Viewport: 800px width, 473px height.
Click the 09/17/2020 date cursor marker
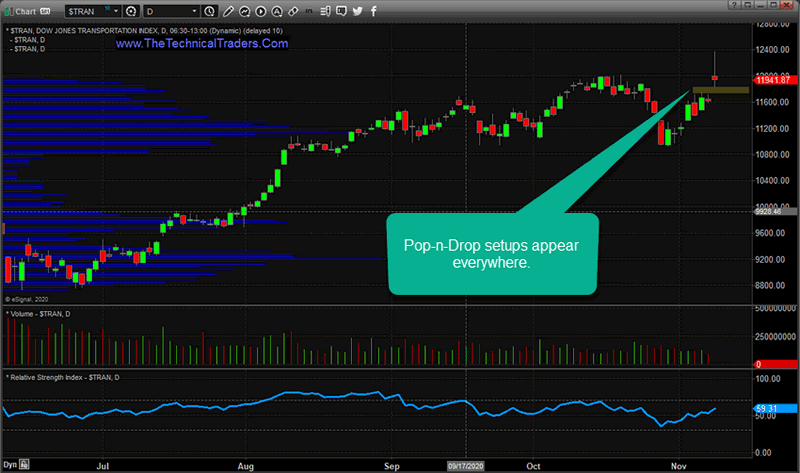tap(466, 465)
